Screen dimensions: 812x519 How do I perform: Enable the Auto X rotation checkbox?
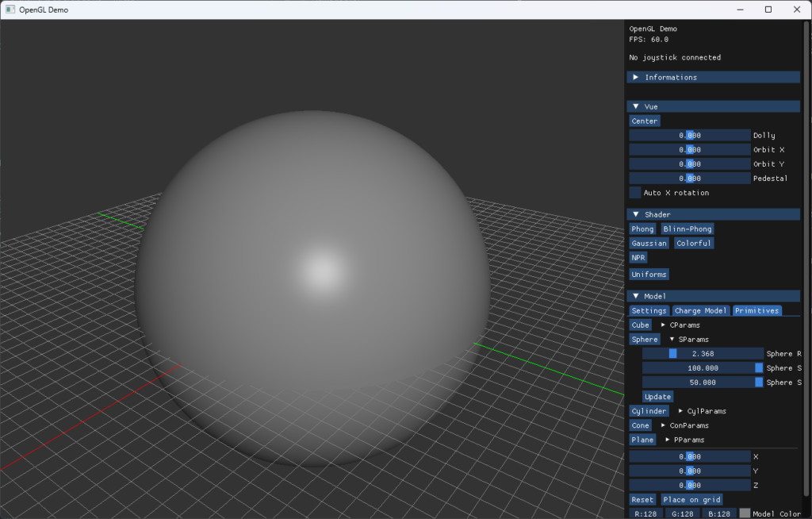click(635, 192)
